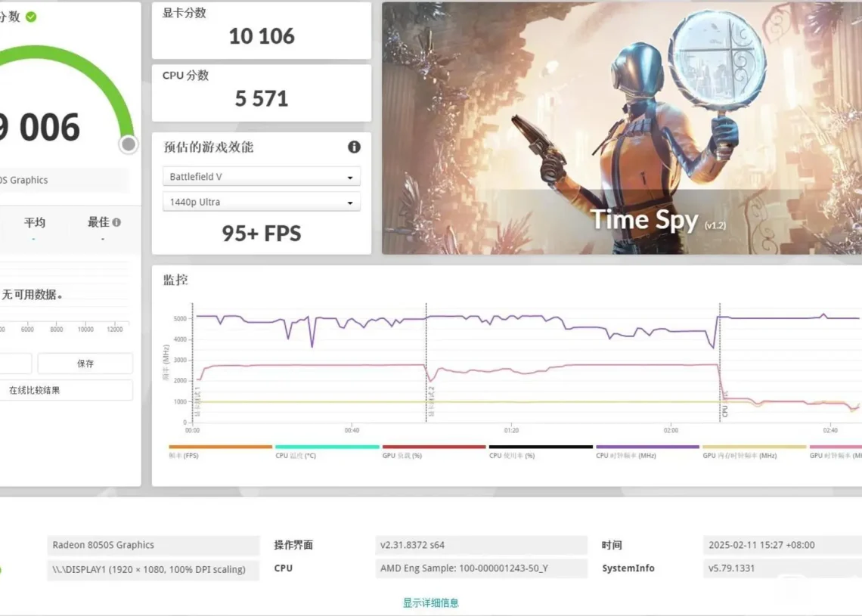Click the 2025-02-11 15:27 time field
Viewport: 862px width, 616px height.
tap(783, 545)
